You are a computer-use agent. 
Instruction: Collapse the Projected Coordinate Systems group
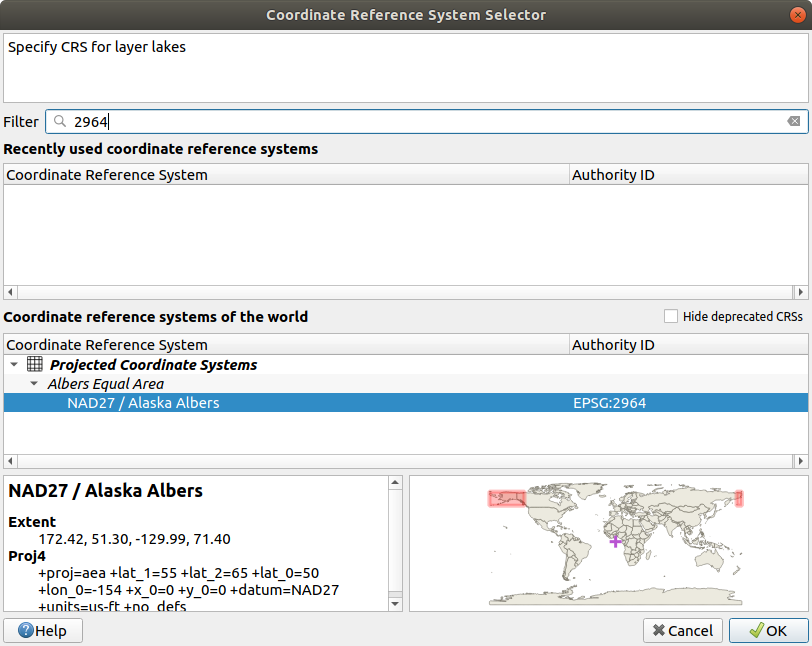pos(14,365)
